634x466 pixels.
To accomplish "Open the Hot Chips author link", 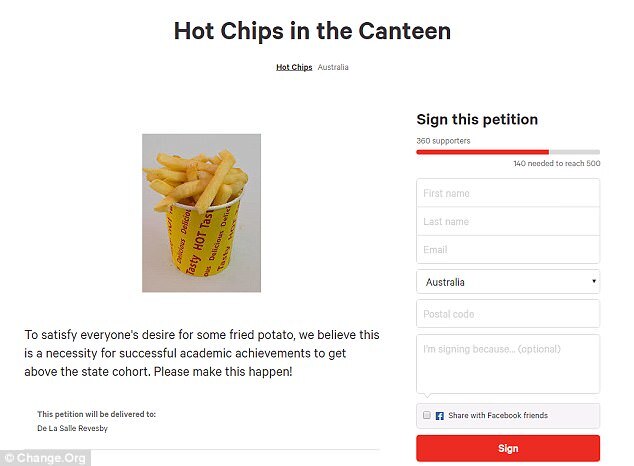I will pos(294,67).
